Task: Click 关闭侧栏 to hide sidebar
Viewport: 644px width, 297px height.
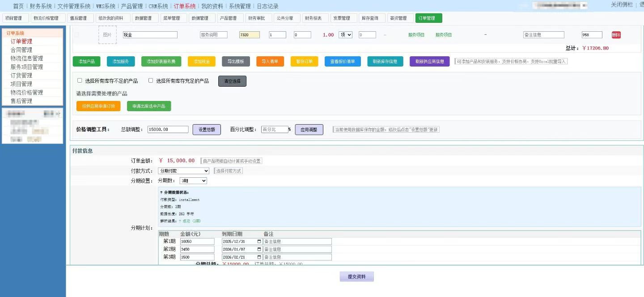Action: point(622,4)
